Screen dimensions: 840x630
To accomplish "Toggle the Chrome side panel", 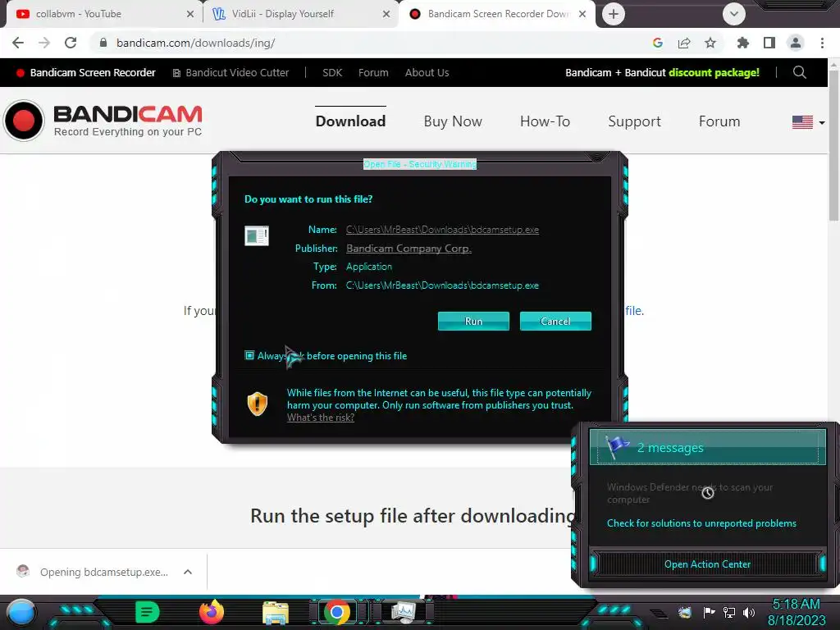I will (x=769, y=43).
